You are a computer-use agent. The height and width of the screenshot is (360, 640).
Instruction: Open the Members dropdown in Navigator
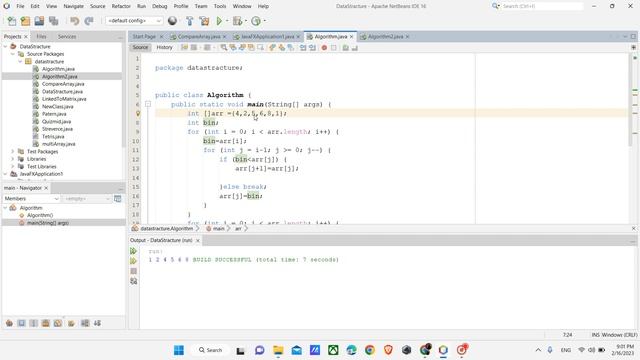[x=31, y=199]
